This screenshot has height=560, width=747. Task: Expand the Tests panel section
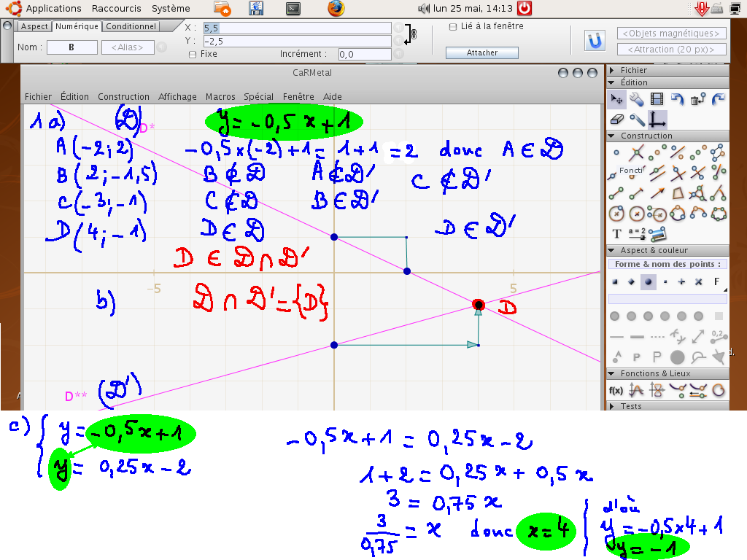(631, 406)
